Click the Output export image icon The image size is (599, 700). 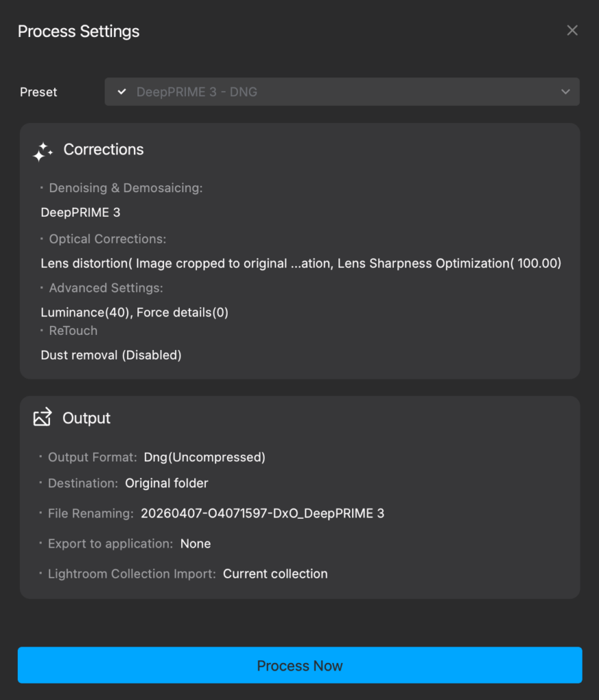(42, 417)
